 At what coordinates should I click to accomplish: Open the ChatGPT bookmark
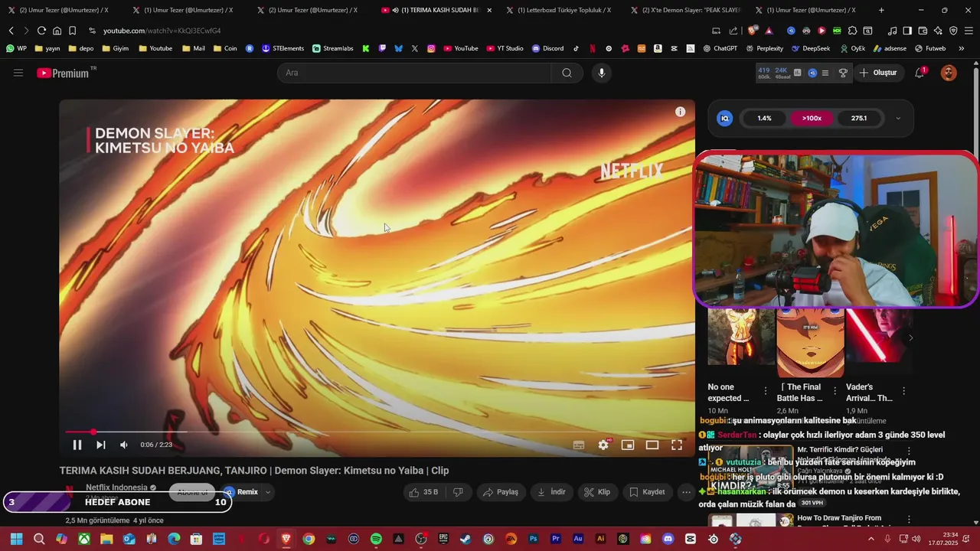(x=720, y=48)
